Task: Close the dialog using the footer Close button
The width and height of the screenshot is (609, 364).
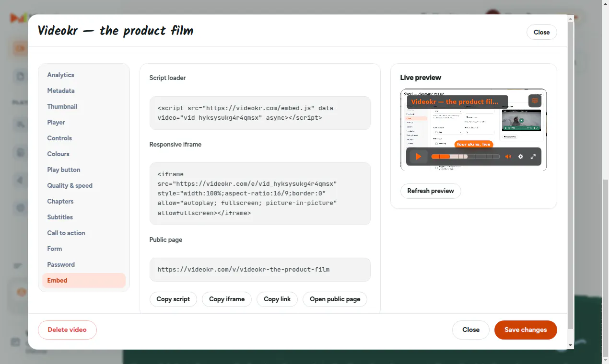Action: 471,330
